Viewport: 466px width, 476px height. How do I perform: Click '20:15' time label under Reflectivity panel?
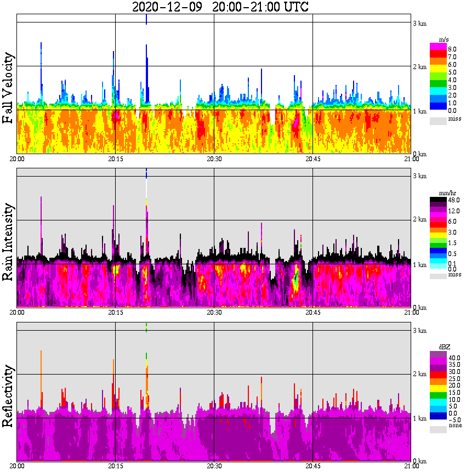tap(116, 466)
